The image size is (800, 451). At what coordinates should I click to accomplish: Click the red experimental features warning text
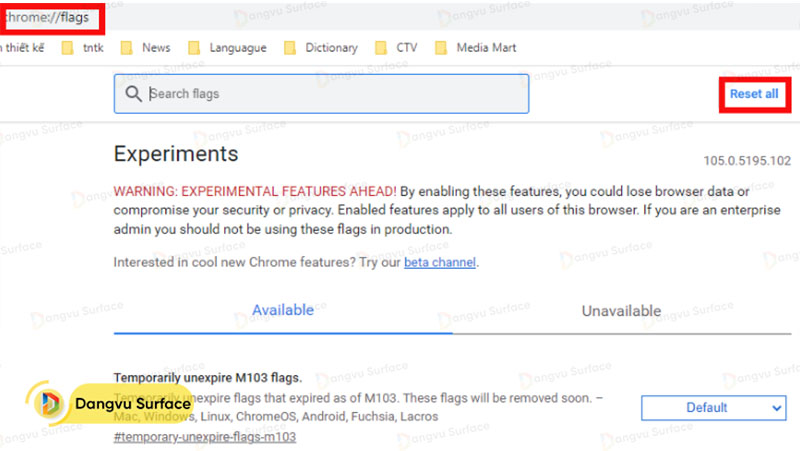[x=255, y=190]
